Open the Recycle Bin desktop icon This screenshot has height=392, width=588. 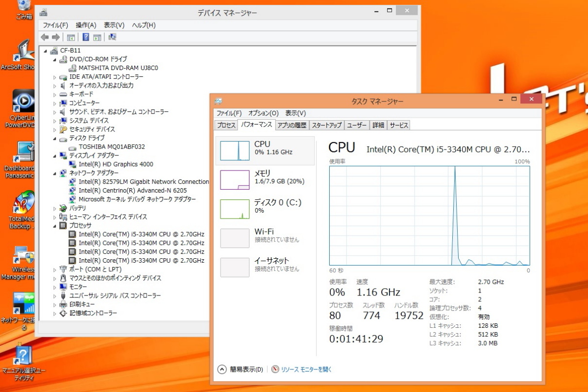coord(24,10)
